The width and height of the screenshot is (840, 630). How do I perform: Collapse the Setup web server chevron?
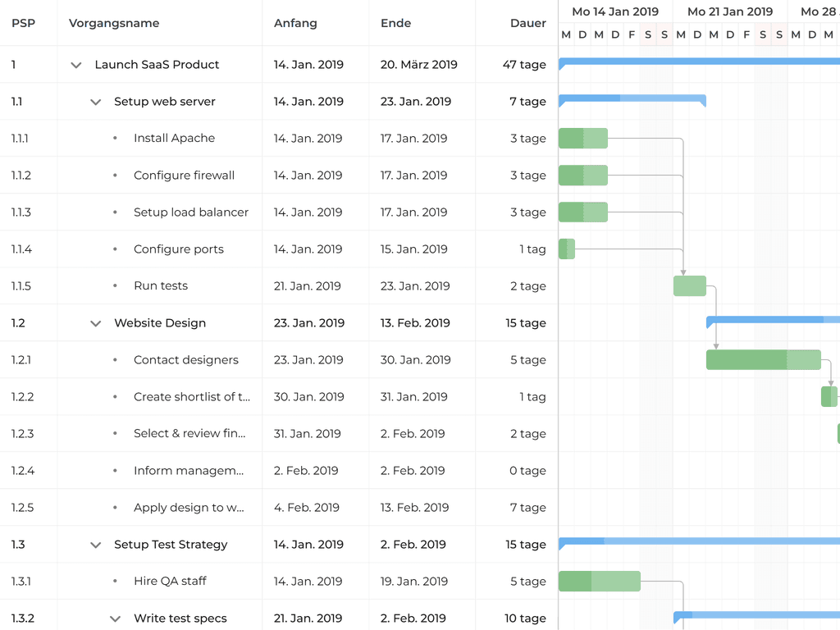click(96, 102)
